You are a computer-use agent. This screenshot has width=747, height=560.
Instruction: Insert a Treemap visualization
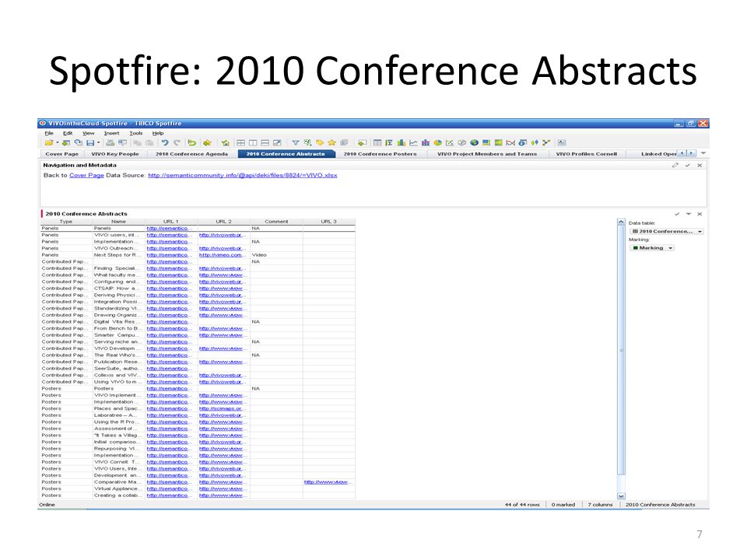(x=486, y=142)
